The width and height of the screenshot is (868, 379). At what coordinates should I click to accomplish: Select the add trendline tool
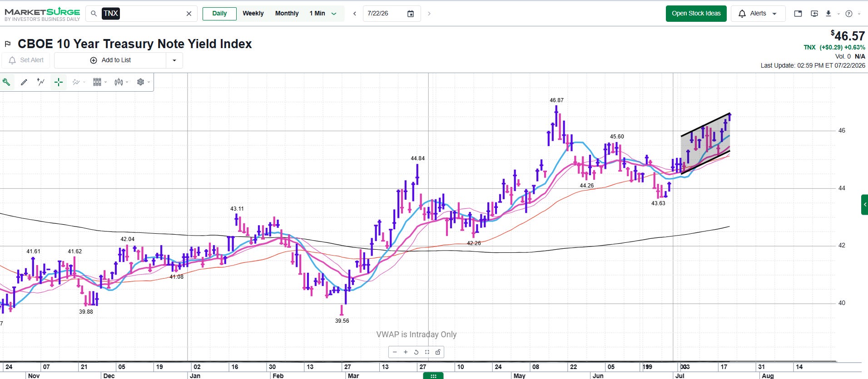tap(41, 82)
